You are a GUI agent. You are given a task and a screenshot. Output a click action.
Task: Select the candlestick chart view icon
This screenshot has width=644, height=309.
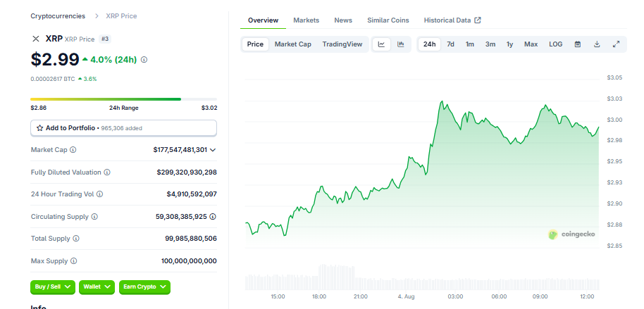401,44
